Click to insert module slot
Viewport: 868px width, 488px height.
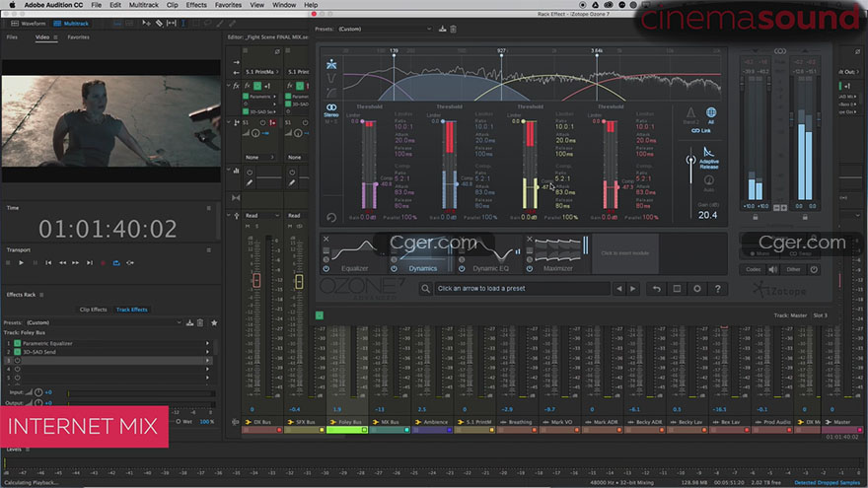(x=625, y=252)
